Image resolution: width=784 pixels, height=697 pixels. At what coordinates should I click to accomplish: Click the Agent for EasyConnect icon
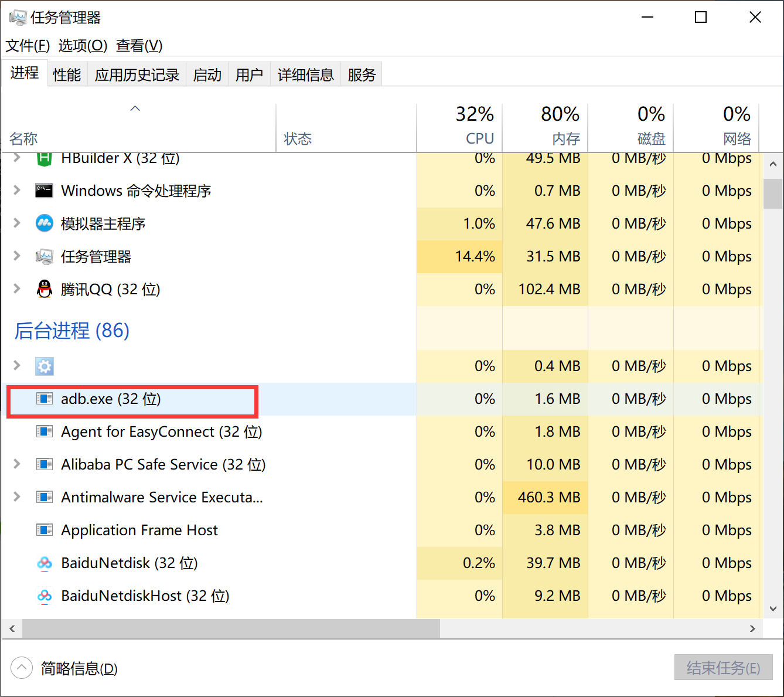point(45,432)
